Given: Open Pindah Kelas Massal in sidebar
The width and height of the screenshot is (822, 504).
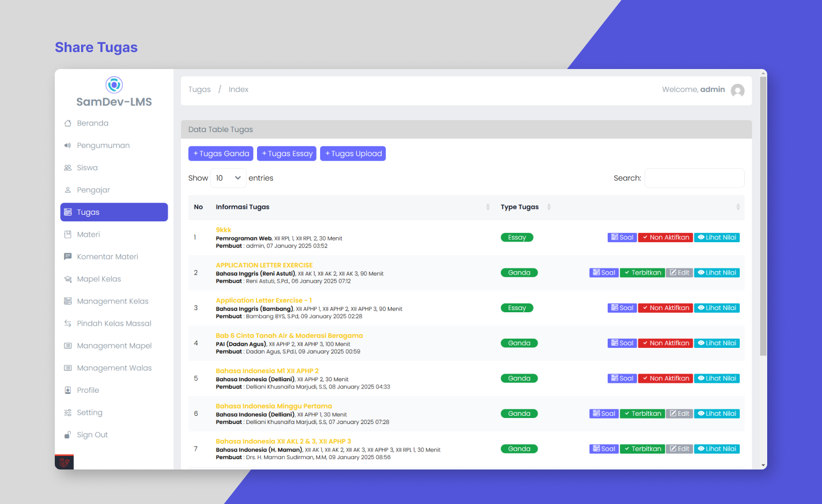Looking at the screenshot, I should (x=114, y=323).
